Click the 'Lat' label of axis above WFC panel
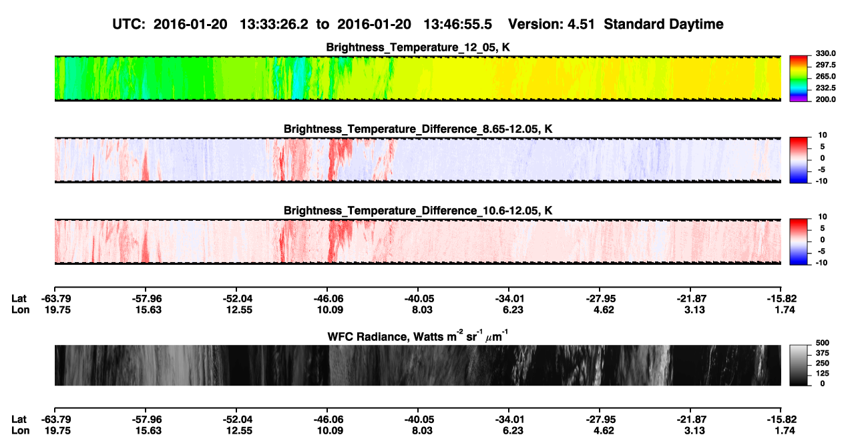Screen dimensions: 868x445 tap(19, 298)
